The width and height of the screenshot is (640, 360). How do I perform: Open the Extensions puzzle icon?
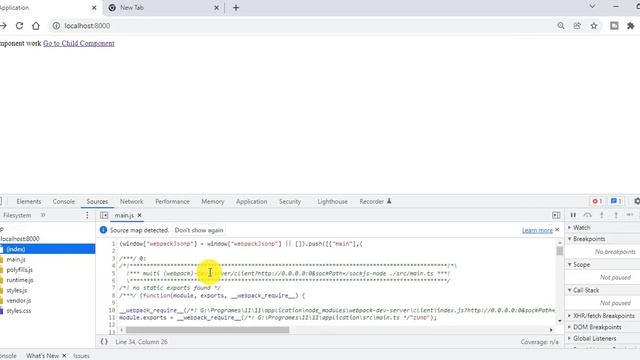[631, 26]
